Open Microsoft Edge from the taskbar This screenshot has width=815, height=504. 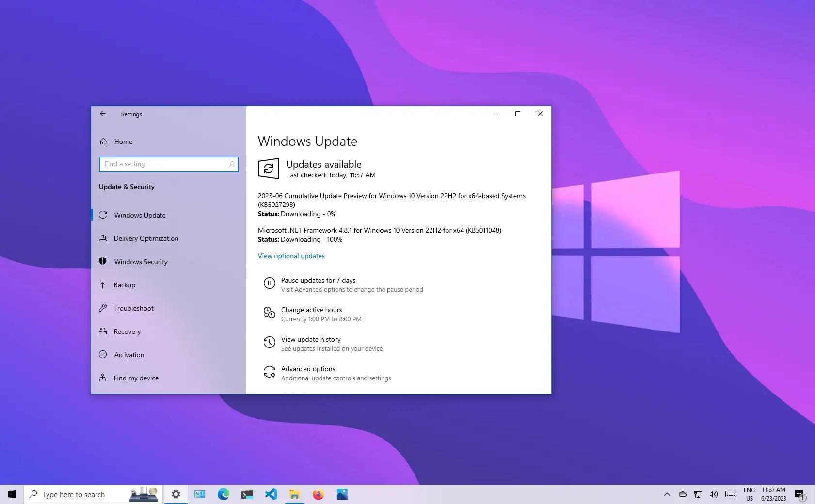click(x=223, y=494)
